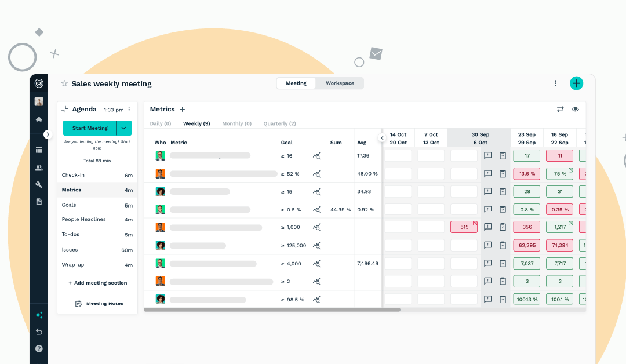This screenshot has width=626, height=364.
Task: Click the wrench tools icon in sidebar
Action: pos(39,185)
